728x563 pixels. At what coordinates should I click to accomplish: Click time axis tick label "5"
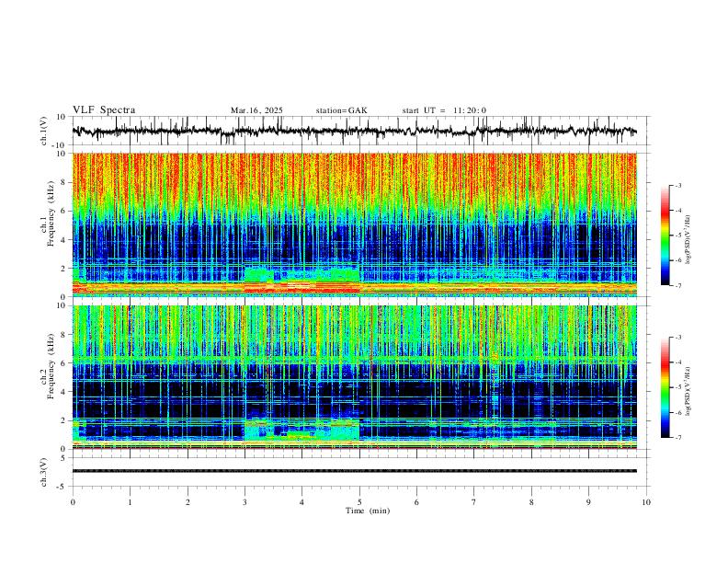click(x=359, y=502)
